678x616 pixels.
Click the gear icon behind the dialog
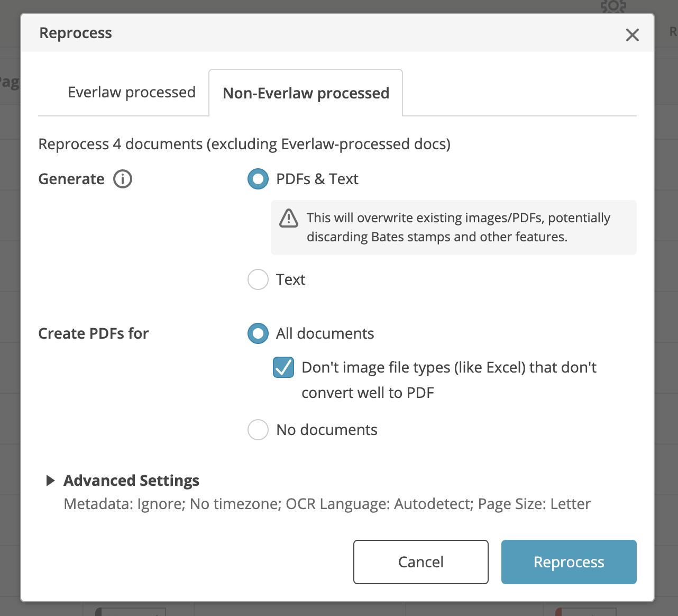point(613,6)
